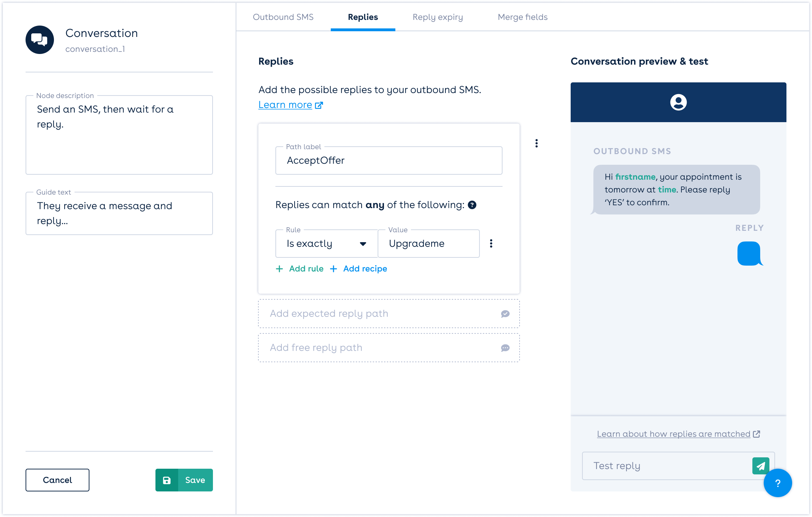Click the Value field containing Upgrademe

point(429,244)
